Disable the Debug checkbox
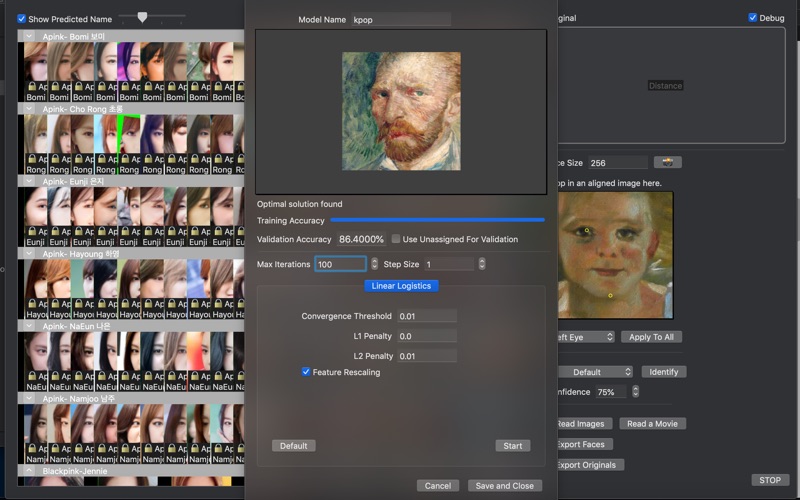 pyautogui.click(x=752, y=17)
